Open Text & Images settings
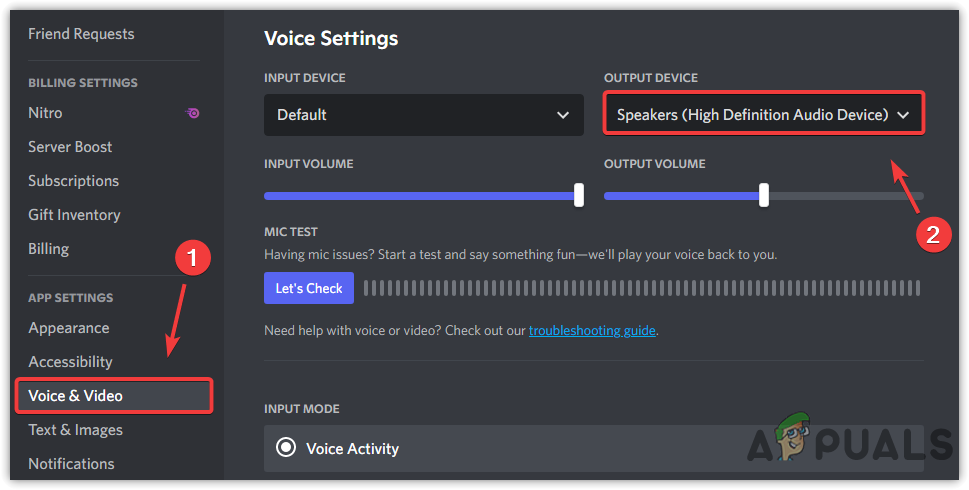The height and width of the screenshot is (490, 969). (x=75, y=430)
